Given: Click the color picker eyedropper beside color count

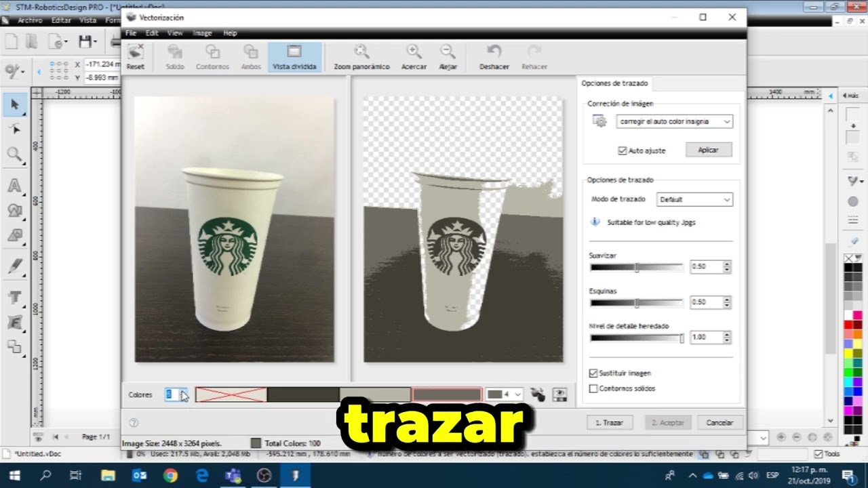Looking at the screenshot, I should pos(537,394).
